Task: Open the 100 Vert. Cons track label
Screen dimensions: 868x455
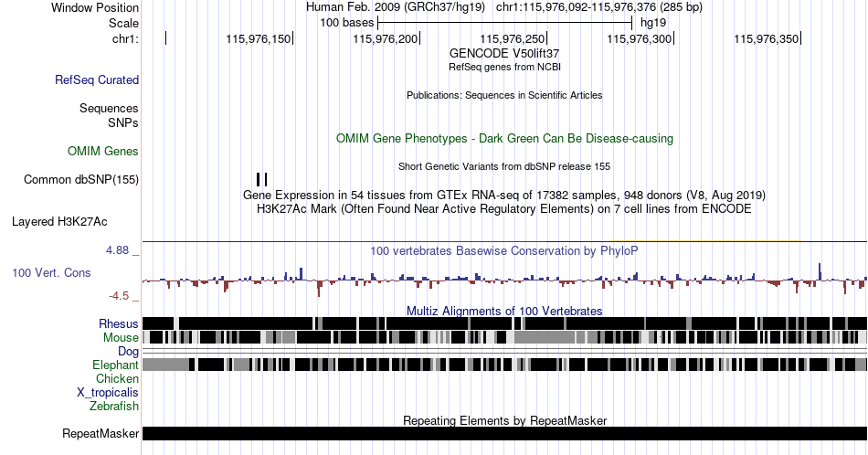Action: [51, 272]
